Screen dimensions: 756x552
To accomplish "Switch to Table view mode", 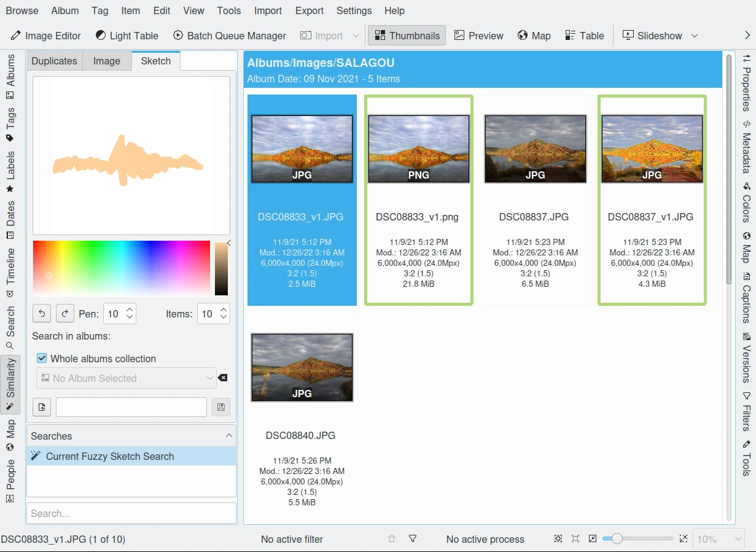I will tap(585, 36).
